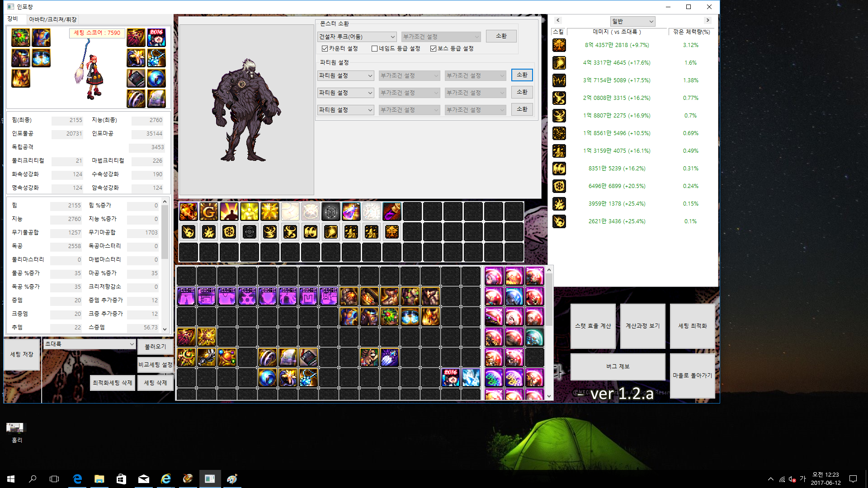The height and width of the screenshot is (488, 868).
Task: Click the 8억 4357만 2818 (+9.7%) damage value
Action: [x=617, y=45]
